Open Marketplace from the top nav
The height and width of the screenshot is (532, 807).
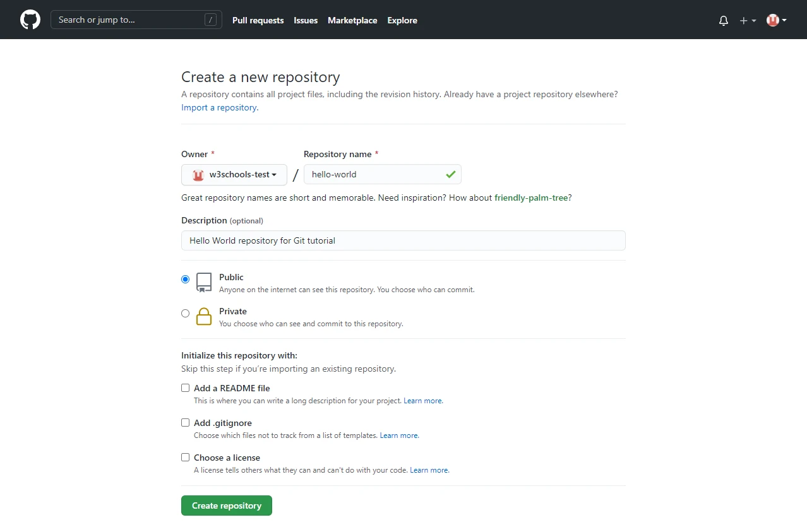pyautogui.click(x=352, y=20)
